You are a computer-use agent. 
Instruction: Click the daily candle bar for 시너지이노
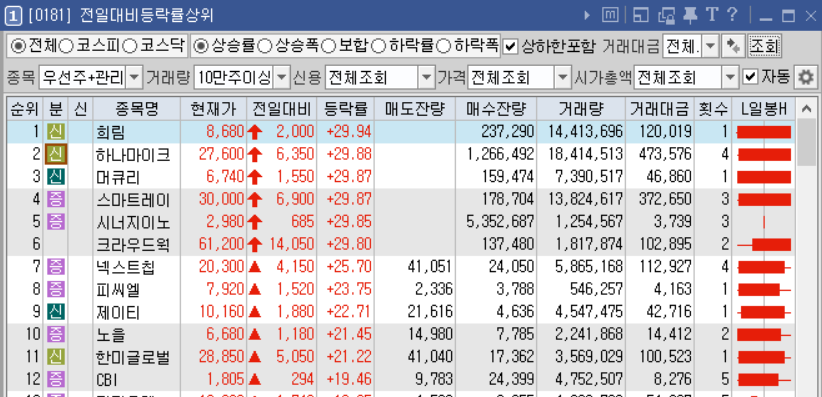coord(764,222)
